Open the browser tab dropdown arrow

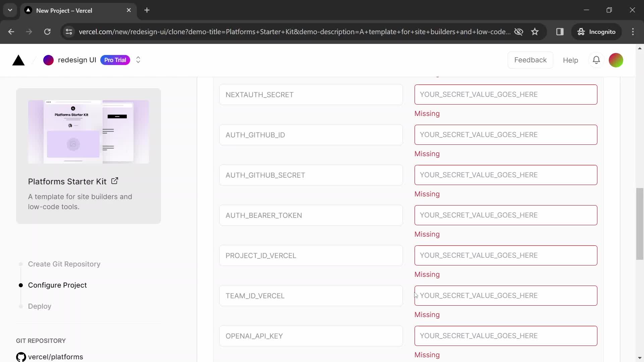[10, 10]
